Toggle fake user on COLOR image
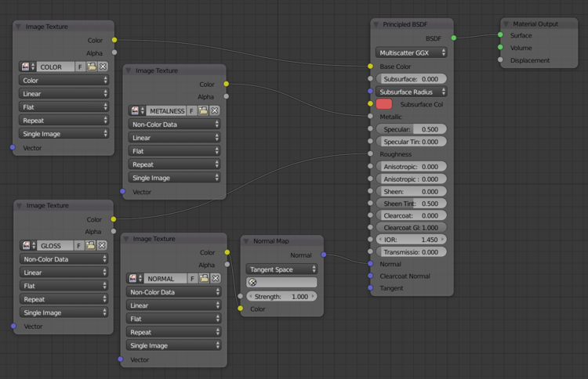588x379 pixels. 80,67
